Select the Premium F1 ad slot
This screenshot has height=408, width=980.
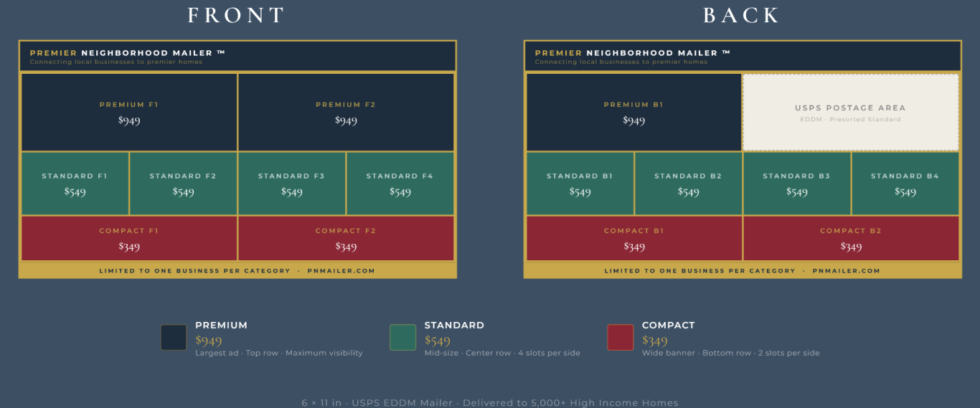pos(129,112)
